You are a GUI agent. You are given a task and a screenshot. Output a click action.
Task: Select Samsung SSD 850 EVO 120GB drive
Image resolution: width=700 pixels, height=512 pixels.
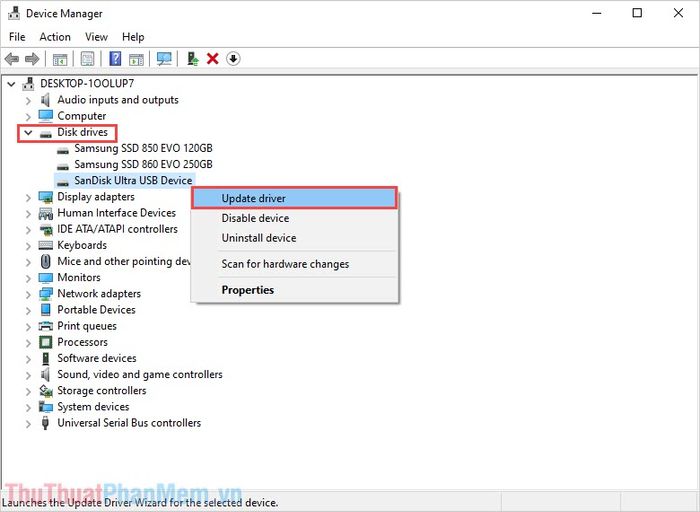point(143,148)
